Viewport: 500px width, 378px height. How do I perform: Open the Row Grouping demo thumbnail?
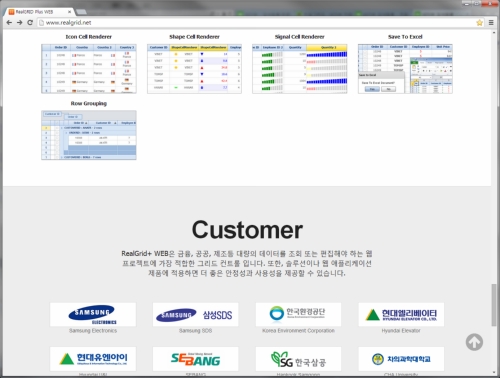point(89,135)
